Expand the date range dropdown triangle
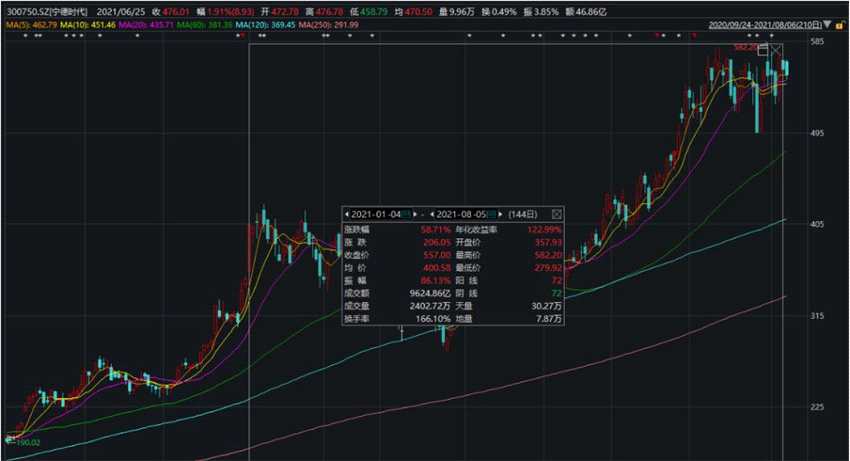The width and height of the screenshot is (850, 461). pos(827,25)
